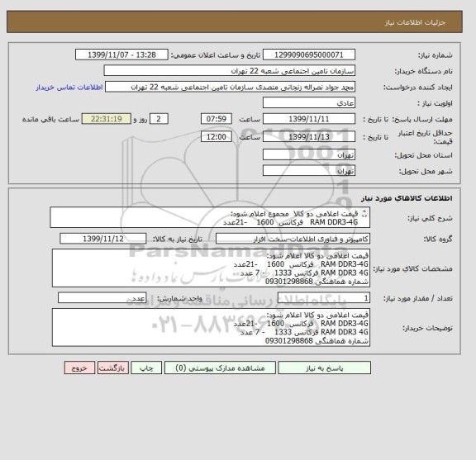Open مشاهده مدارک پیوستی (0) button
The image size is (476, 460).
220,368
